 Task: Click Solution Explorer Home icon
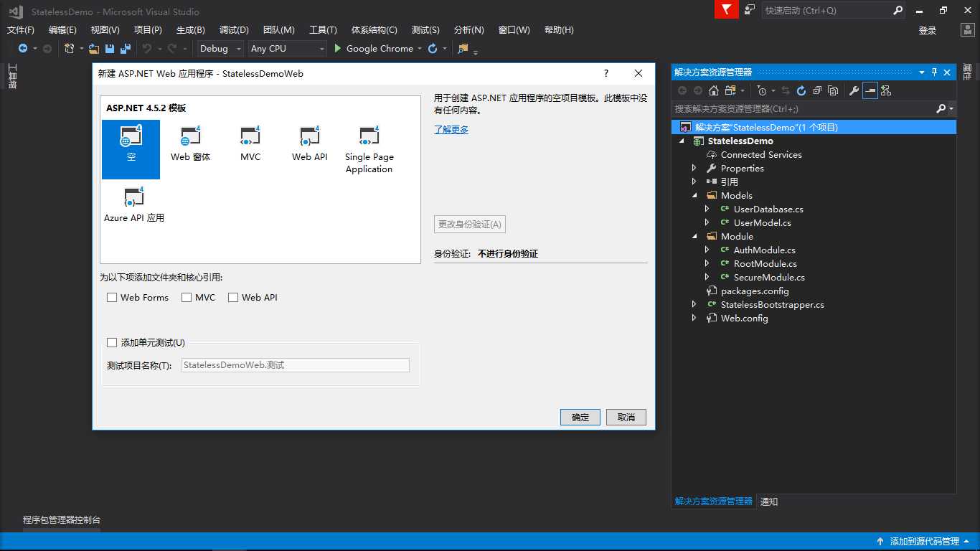click(x=713, y=90)
